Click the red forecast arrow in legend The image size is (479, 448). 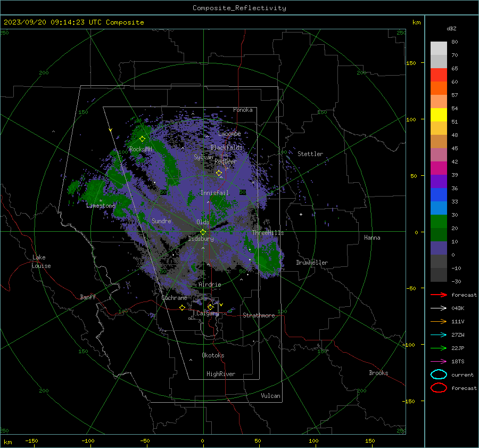click(439, 295)
